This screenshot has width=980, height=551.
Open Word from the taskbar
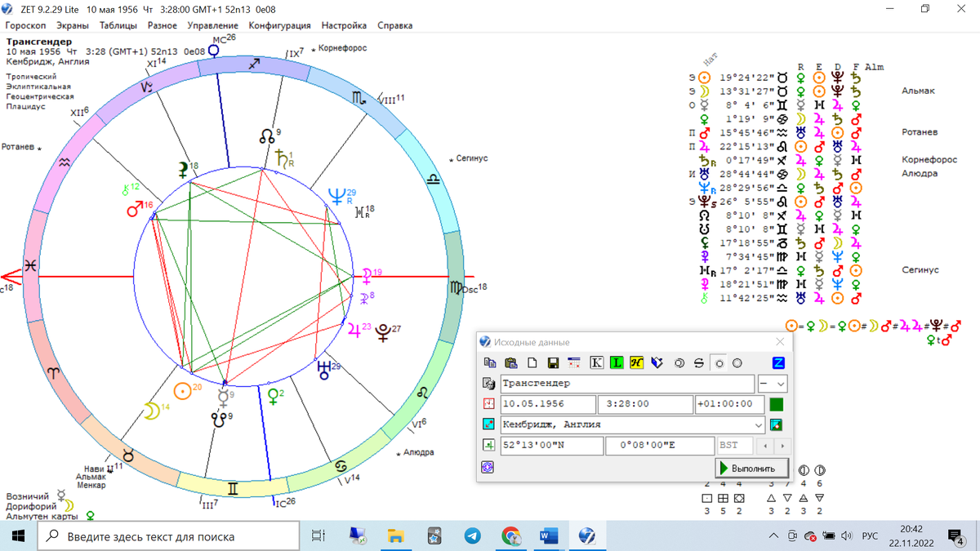tap(549, 536)
